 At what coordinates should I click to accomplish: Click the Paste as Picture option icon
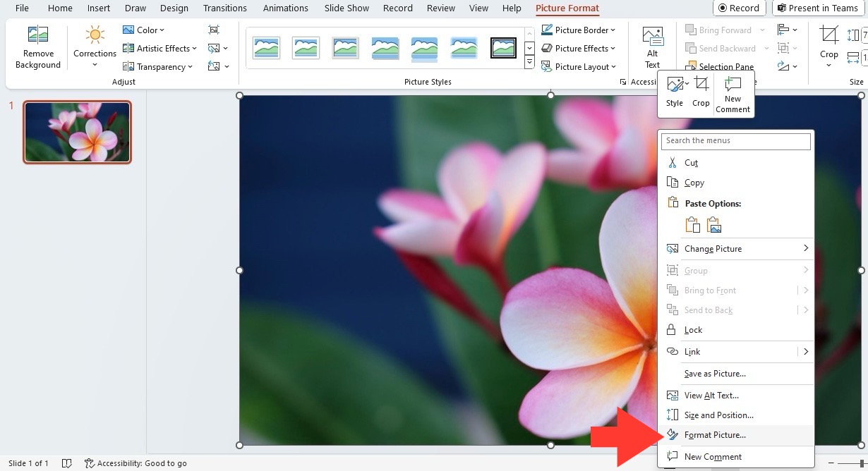(714, 225)
